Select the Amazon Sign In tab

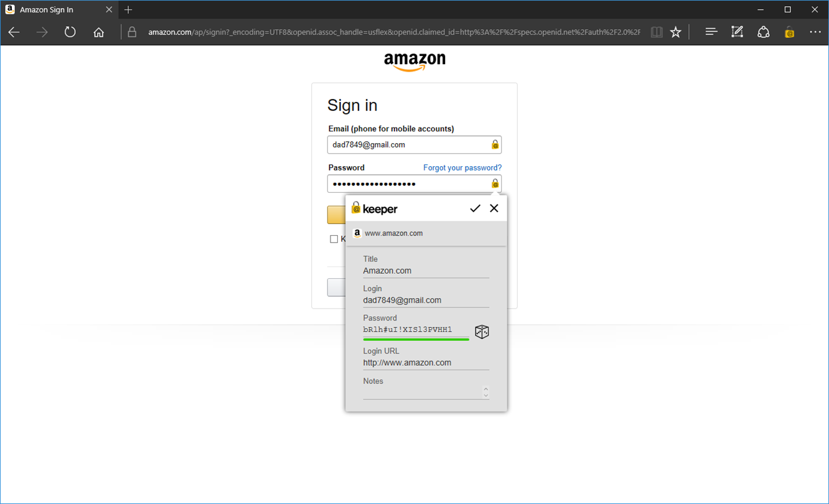point(59,10)
